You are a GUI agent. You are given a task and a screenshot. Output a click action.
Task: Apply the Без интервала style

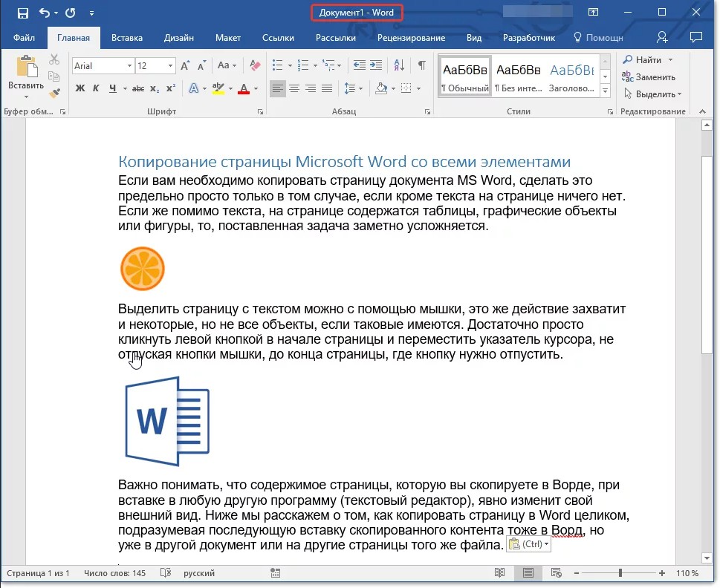point(519,76)
